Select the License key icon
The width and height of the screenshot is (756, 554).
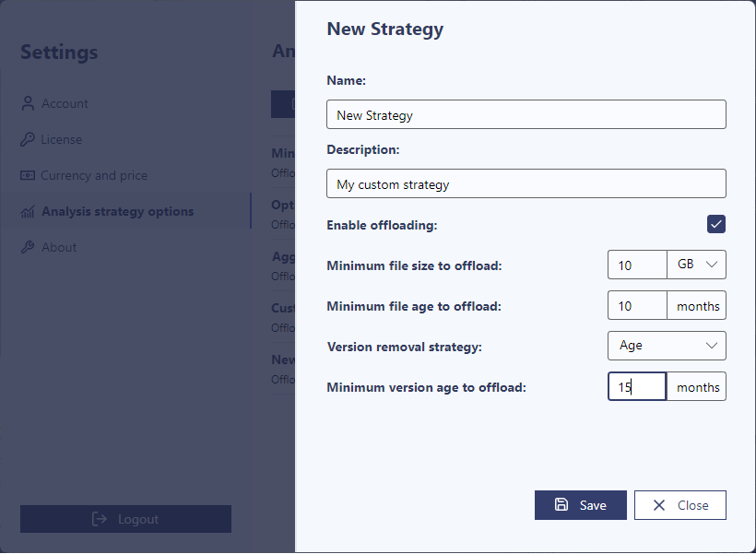coord(28,139)
